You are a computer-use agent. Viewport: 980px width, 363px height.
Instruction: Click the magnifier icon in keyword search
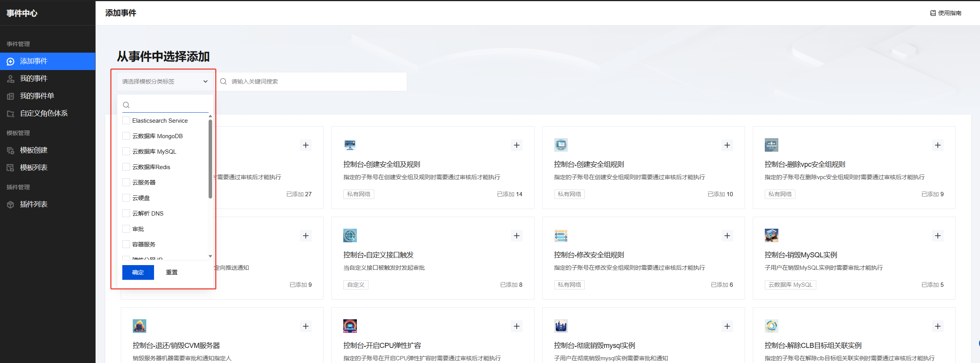pyautogui.click(x=223, y=81)
